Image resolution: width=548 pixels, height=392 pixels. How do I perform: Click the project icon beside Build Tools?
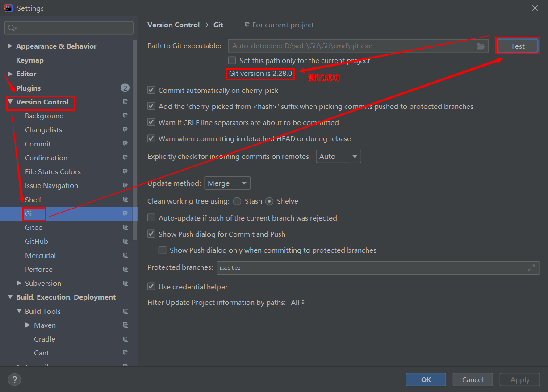point(125,311)
